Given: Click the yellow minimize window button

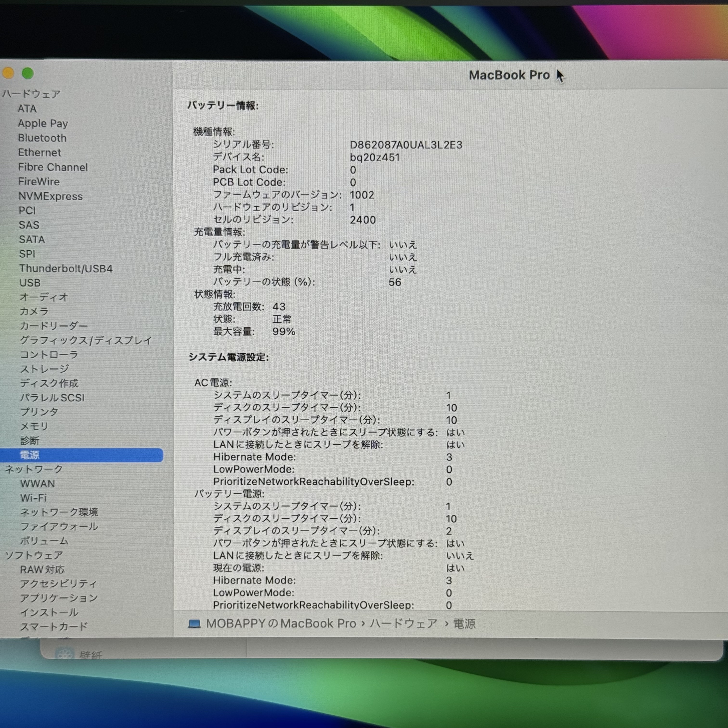Looking at the screenshot, I should (8, 73).
